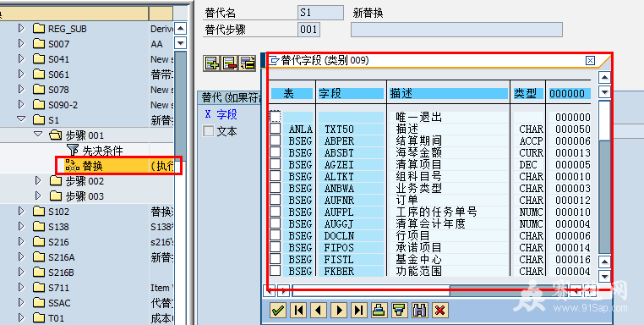Go to next page in dialog

pyautogui.click(x=339, y=310)
